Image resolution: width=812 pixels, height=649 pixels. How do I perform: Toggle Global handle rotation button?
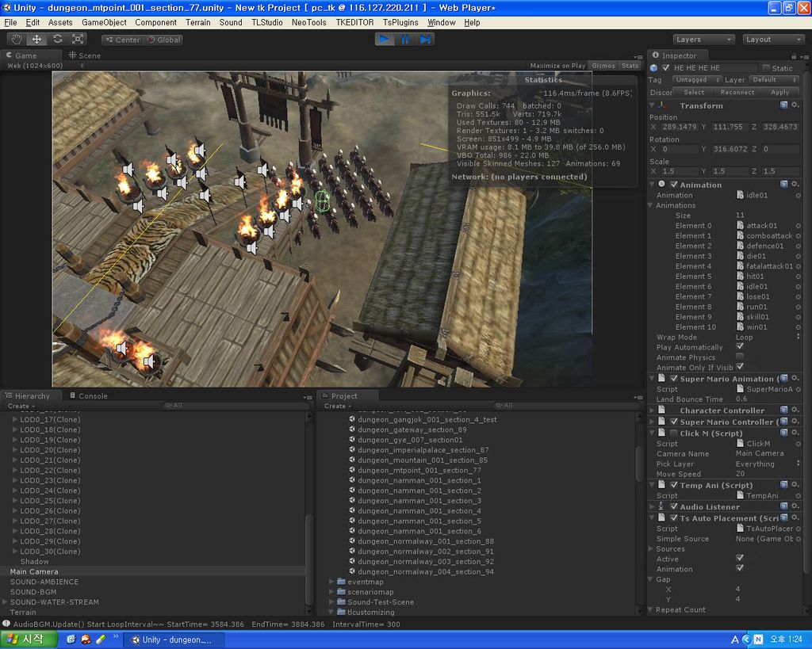point(163,40)
